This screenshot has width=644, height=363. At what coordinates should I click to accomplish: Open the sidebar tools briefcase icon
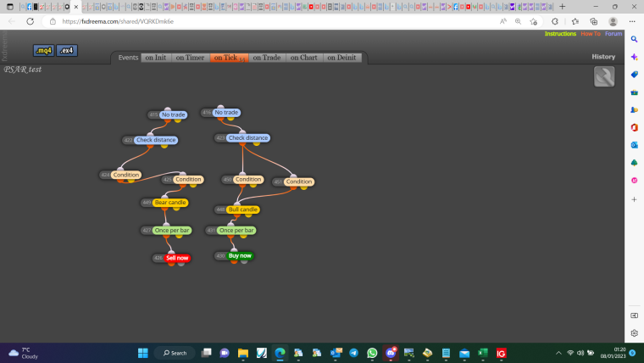pyautogui.click(x=634, y=92)
